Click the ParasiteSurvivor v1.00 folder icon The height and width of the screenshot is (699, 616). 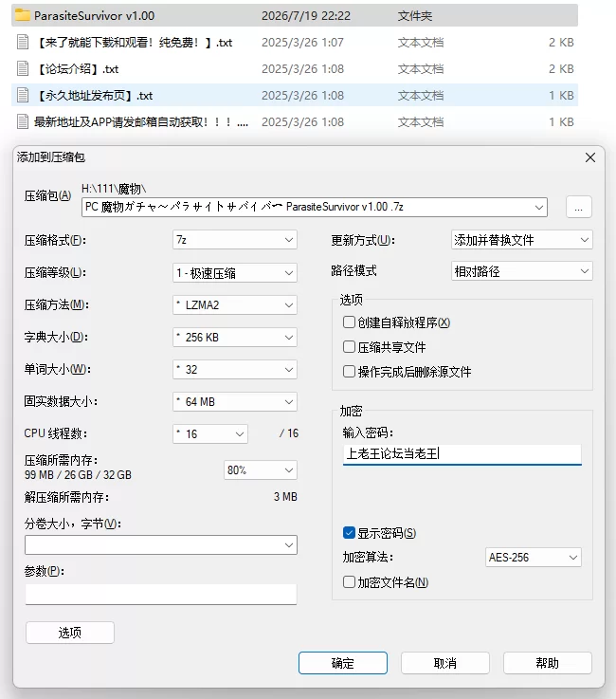(x=22, y=15)
